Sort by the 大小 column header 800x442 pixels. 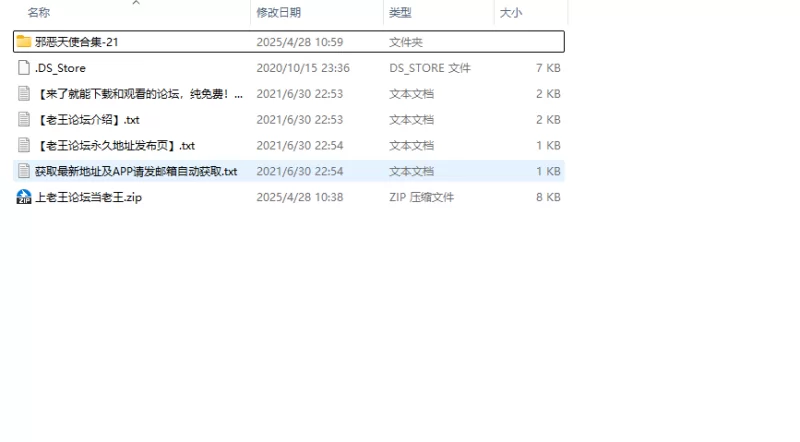point(511,12)
